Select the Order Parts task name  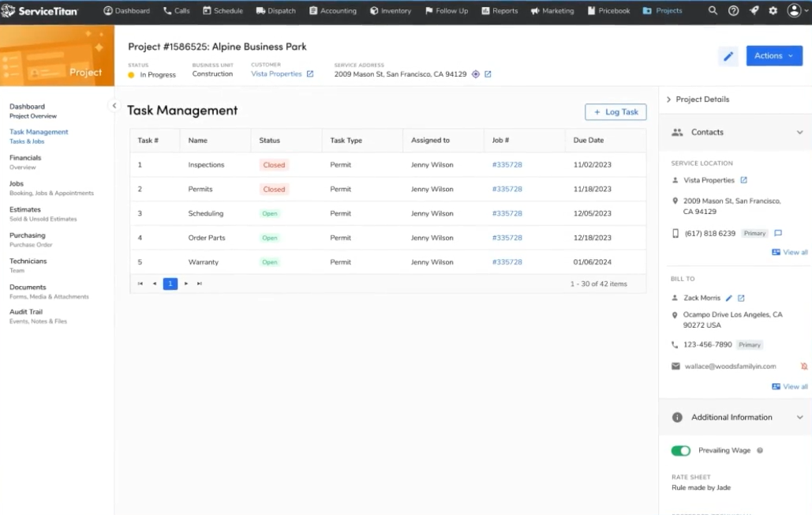(207, 238)
